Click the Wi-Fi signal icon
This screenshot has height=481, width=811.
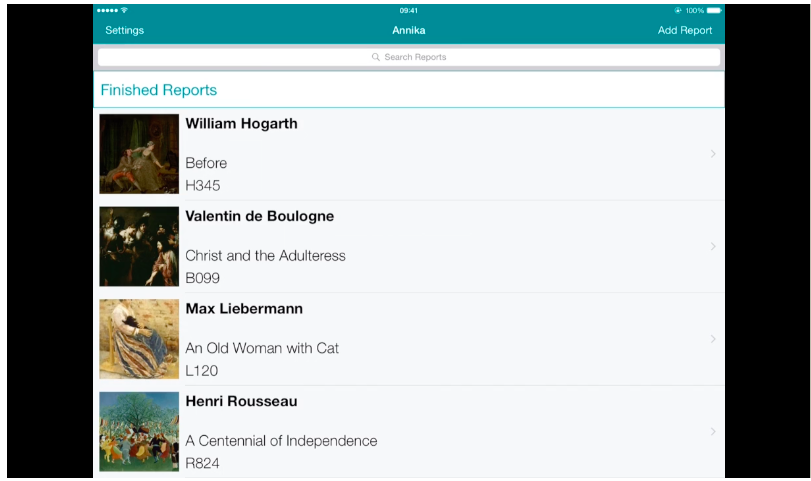pyautogui.click(x=124, y=10)
